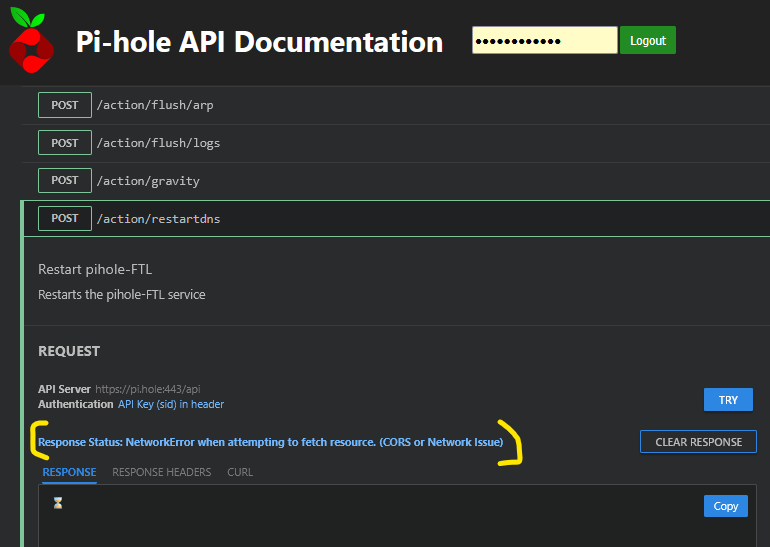Click the NetworkError response status message

pos(270,442)
